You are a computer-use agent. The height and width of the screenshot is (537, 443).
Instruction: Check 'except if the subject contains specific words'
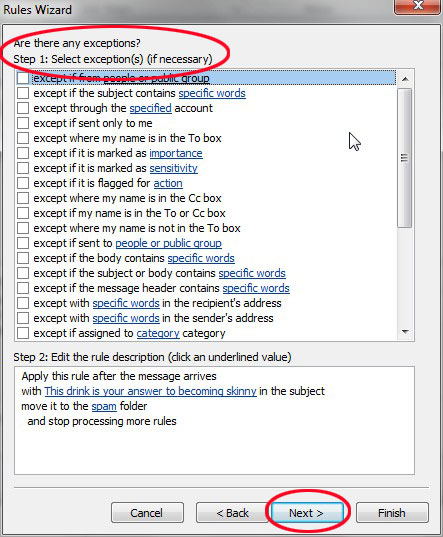(x=23, y=93)
